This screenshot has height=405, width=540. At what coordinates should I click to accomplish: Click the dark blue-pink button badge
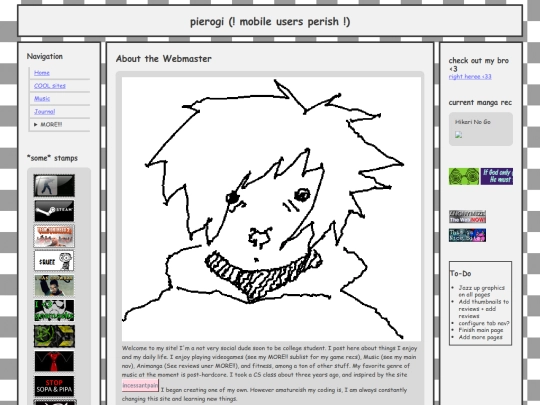[x=467, y=235]
